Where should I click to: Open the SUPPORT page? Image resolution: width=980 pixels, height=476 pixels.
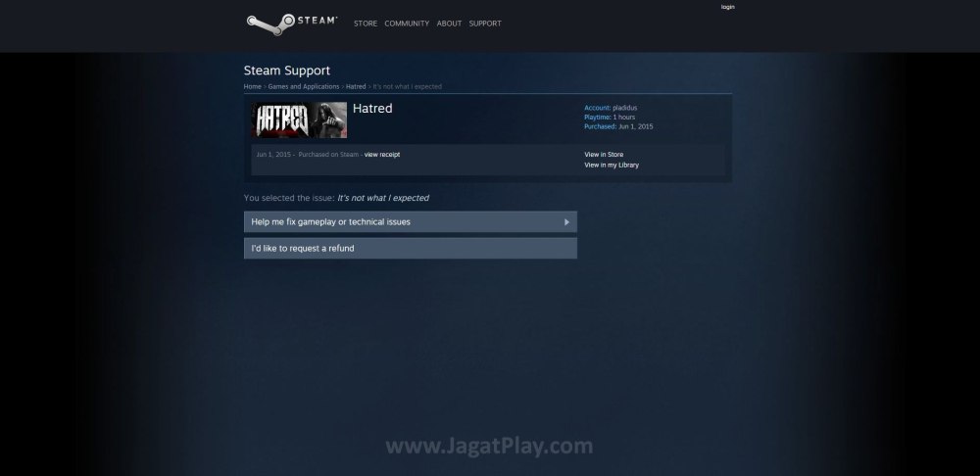[485, 24]
